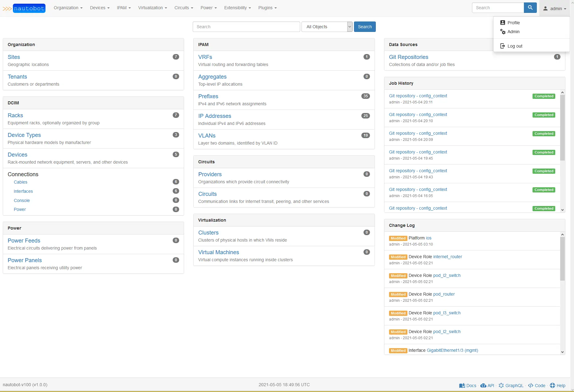574x392 pixels.
Task: Click the Code icon in footer
Action: coord(531,386)
